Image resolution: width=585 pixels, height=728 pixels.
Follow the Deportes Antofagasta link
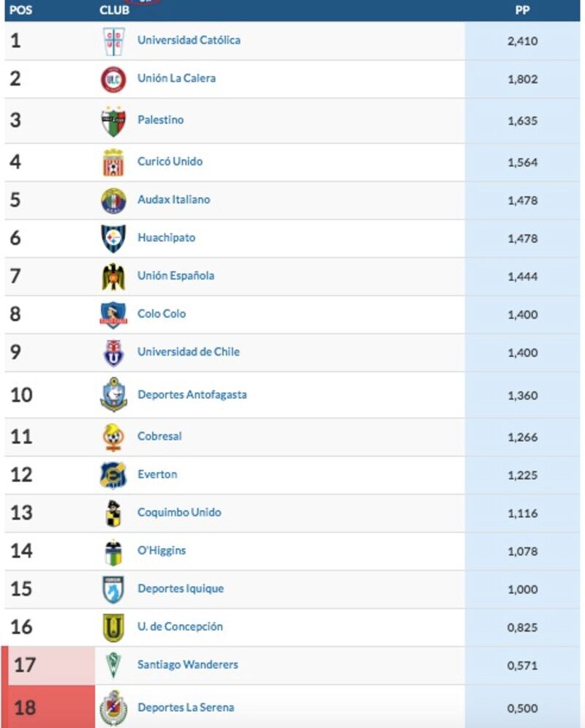click(192, 394)
